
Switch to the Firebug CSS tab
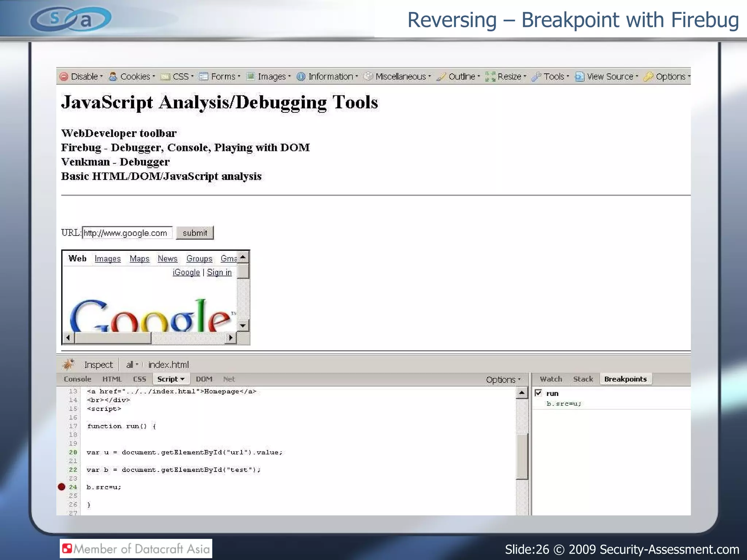139,379
